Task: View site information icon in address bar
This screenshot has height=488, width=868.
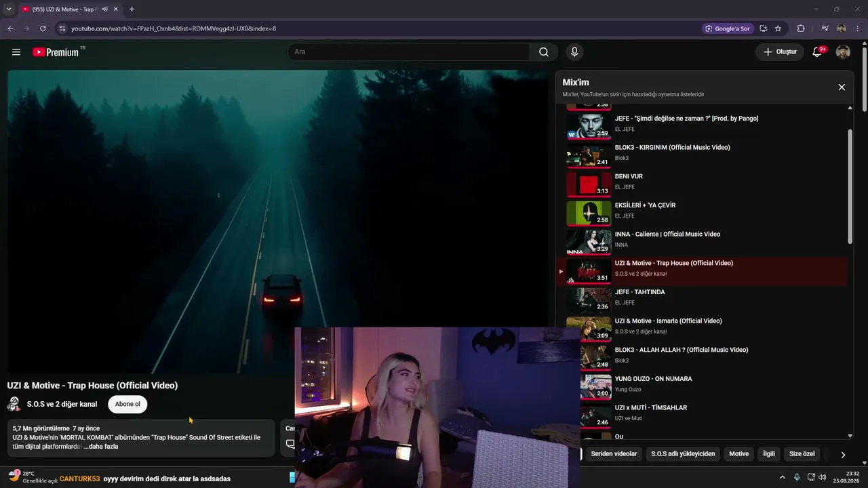Action: [x=62, y=28]
